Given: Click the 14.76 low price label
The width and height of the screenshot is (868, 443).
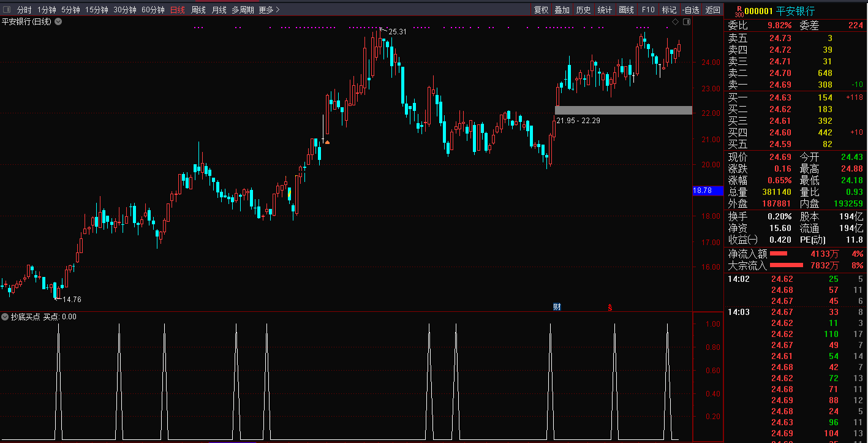Looking at the screenshot, I should tap(72, 300).
